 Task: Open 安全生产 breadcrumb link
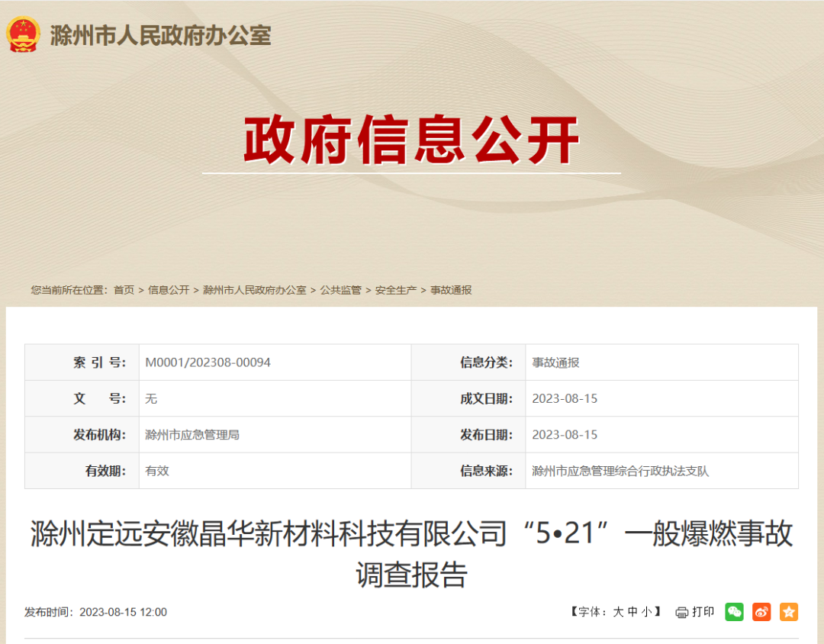(396, 290)
